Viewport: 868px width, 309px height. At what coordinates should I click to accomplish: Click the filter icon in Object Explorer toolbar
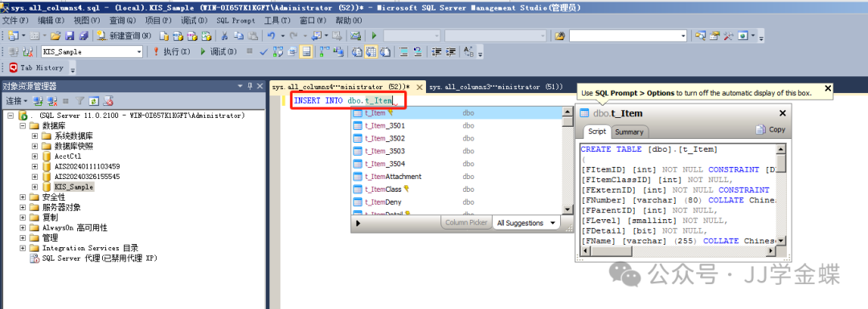pos(80,101)
